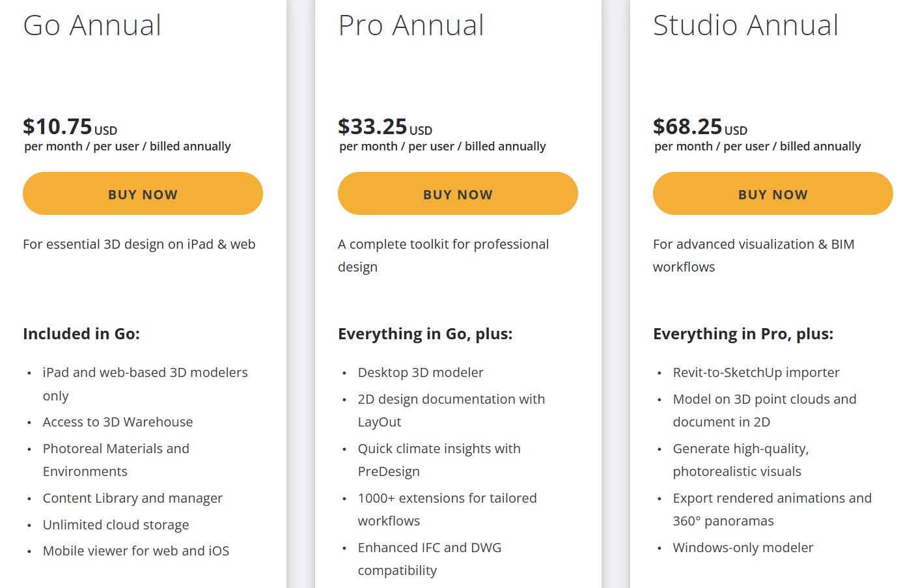Viewport: 916px width, 588px height.
Task: Click BUY NOW under Go Annual
Action: [143, 193]
